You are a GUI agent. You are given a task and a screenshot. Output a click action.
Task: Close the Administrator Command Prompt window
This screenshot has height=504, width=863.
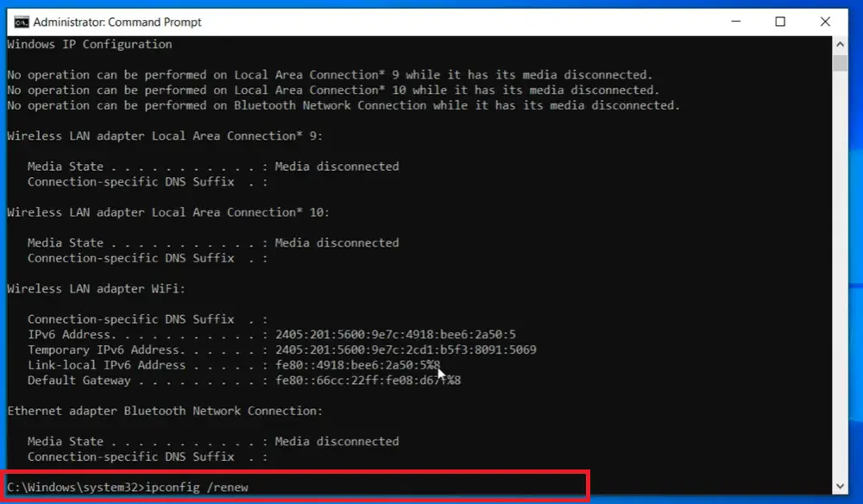click(x=825, y=22)
